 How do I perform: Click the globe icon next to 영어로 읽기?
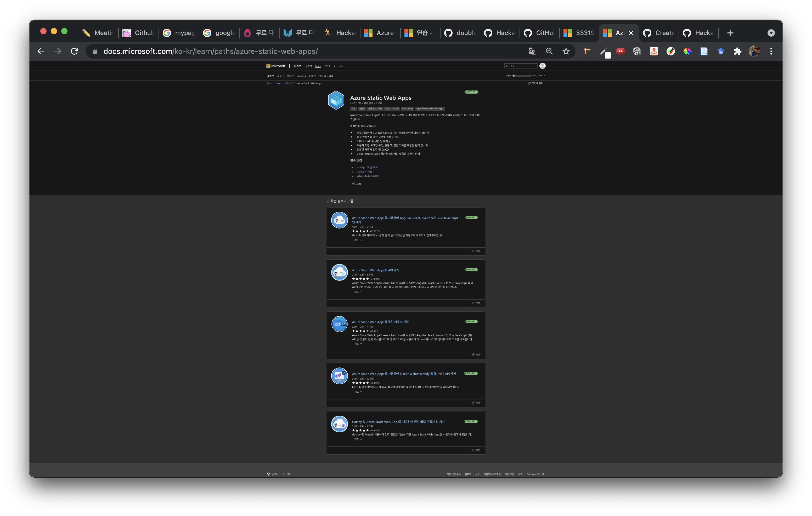[x=530, y=83]
